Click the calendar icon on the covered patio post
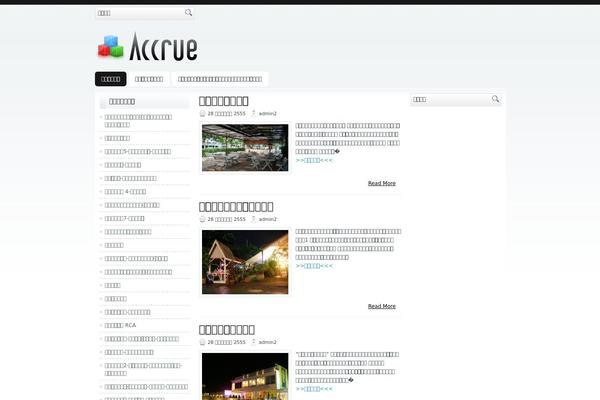Image resolution: width=600 pixels, height=400 pixels. pos(202,113)
